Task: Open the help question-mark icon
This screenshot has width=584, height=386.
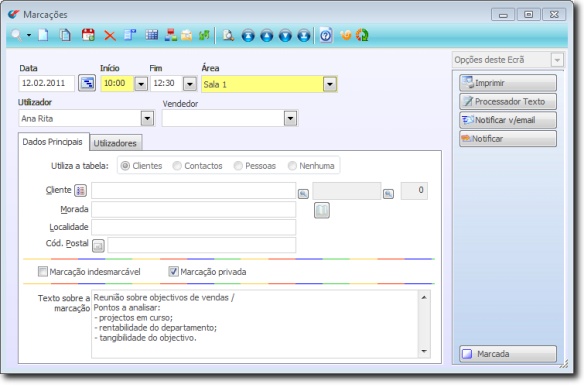Action: pos(326,35)
